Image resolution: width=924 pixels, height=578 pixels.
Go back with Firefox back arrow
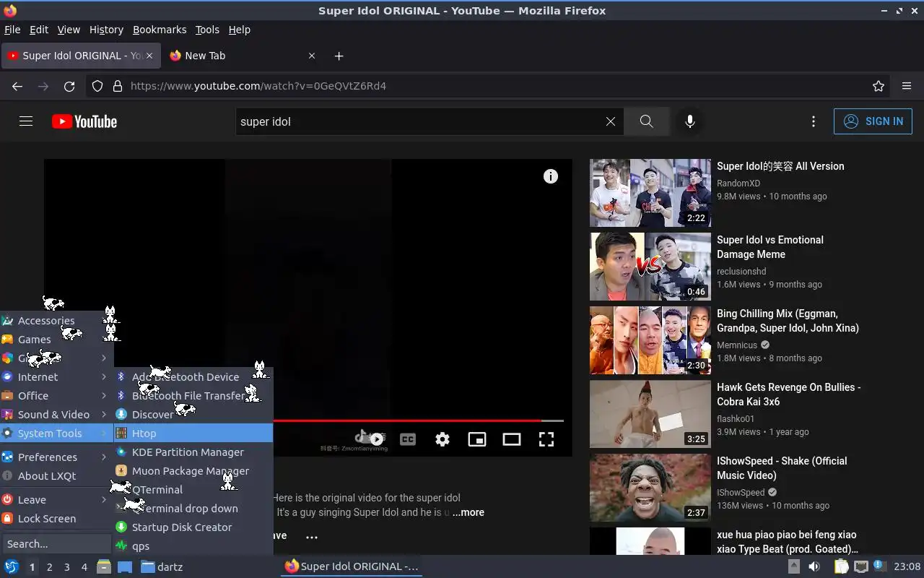[x=17, y=86]
